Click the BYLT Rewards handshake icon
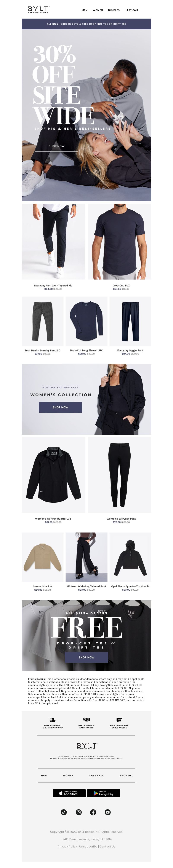 point(86,720)
